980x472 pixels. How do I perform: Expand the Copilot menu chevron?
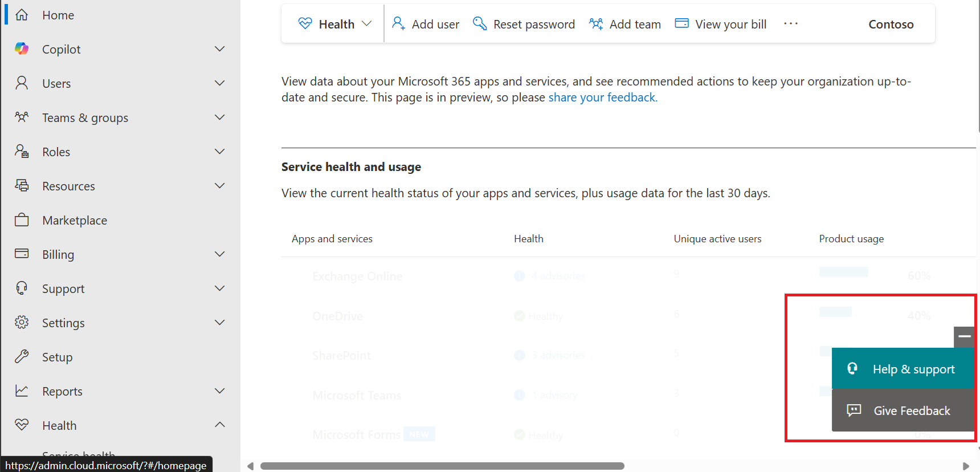tap(219, 49)
